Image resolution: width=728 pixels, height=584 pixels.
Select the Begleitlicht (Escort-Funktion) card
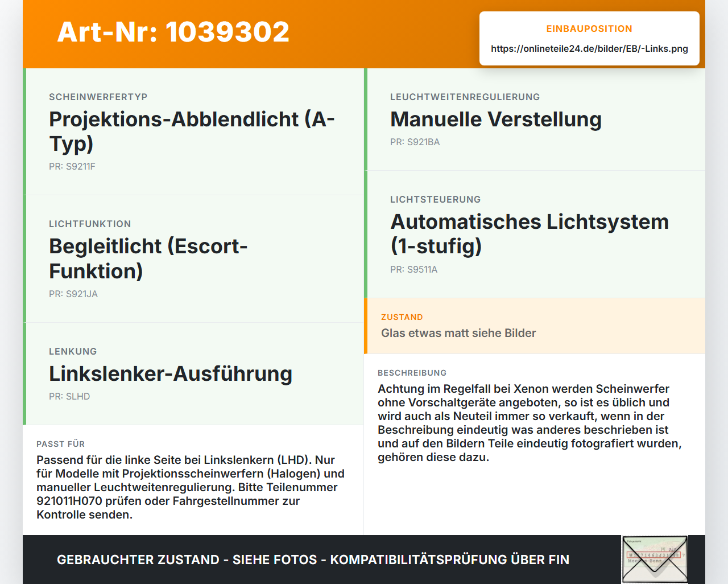(x=193, y=259)
